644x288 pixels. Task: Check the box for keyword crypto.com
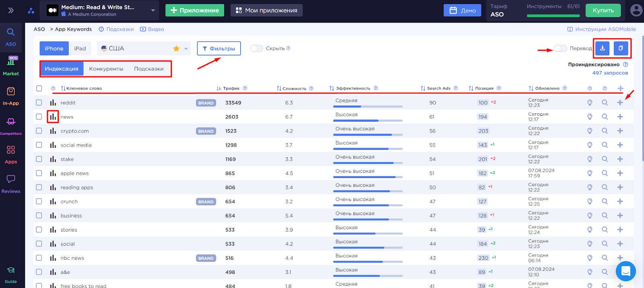(x=39, y=131)
